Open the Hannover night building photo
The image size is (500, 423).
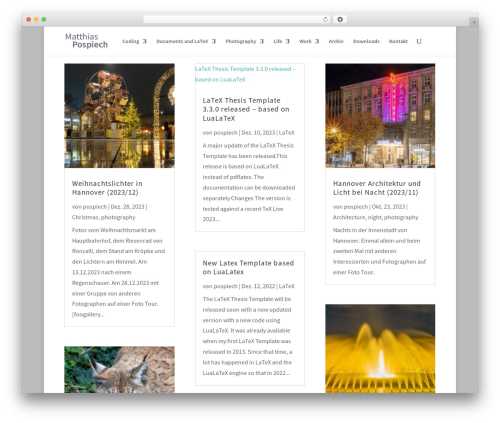(x=380, y=116)
